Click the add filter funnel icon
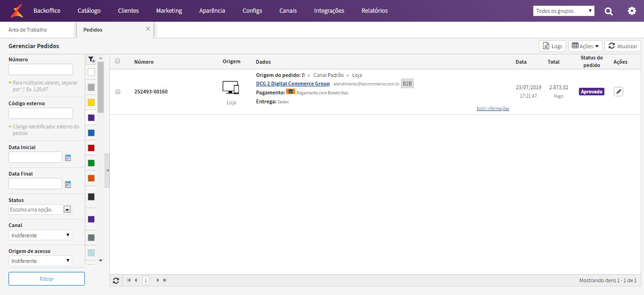Viewport: 644px width, 295px height. coord(91,59)
